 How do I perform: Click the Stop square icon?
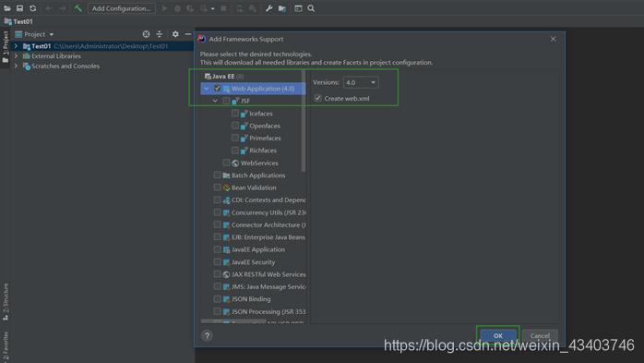[223, 8]
